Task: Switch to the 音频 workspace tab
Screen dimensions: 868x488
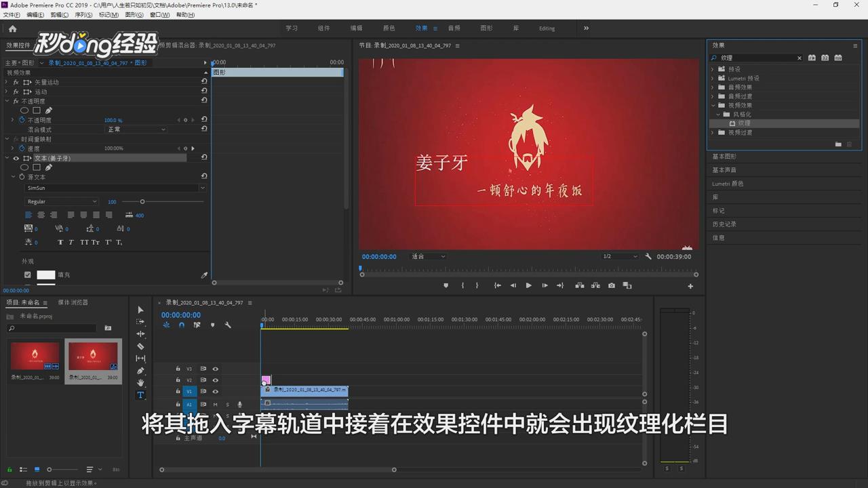Action: tap(454, 28)
